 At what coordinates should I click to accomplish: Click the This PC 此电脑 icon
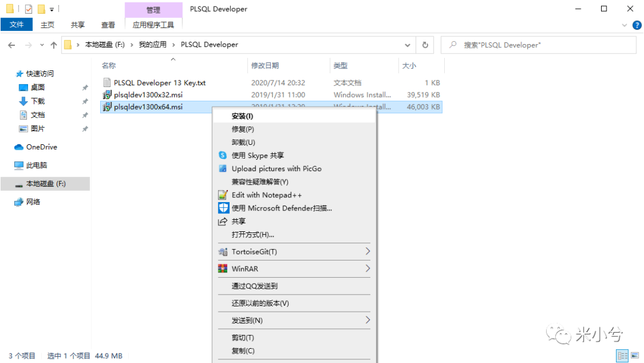point(18,165)
